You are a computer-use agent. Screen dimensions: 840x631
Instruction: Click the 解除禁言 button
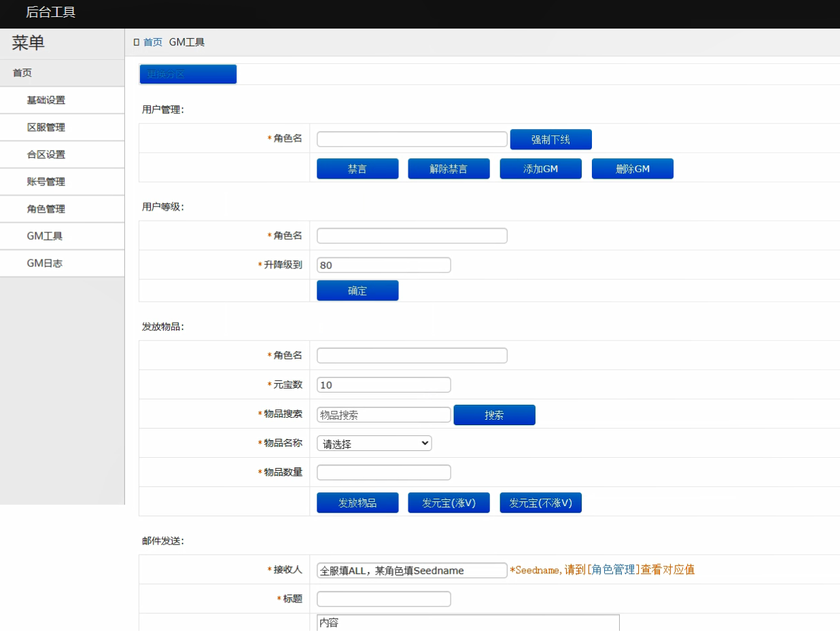tap(449, 168)
